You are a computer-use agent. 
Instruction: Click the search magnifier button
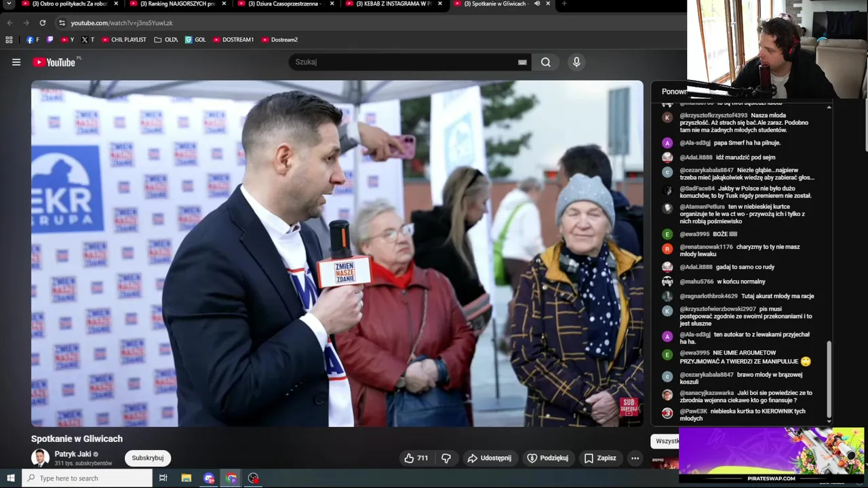point(546,62)
